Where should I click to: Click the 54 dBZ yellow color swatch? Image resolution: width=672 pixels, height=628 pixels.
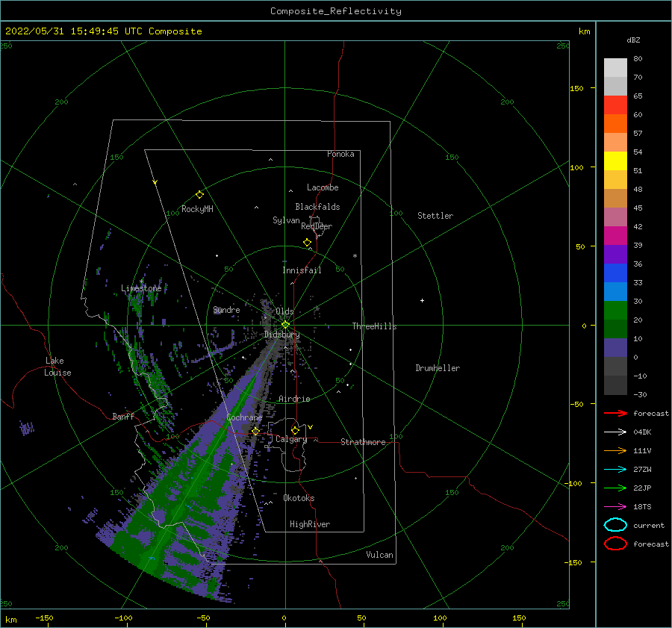615,161
